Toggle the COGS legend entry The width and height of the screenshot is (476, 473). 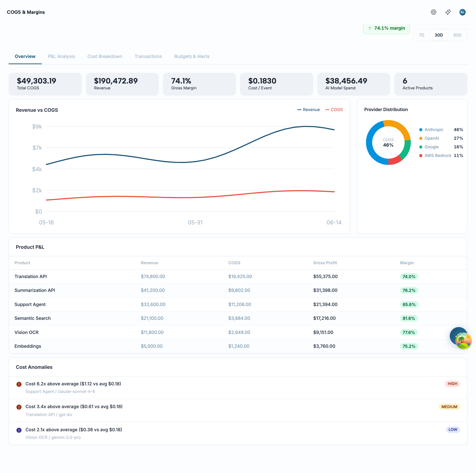pos(334,110)
